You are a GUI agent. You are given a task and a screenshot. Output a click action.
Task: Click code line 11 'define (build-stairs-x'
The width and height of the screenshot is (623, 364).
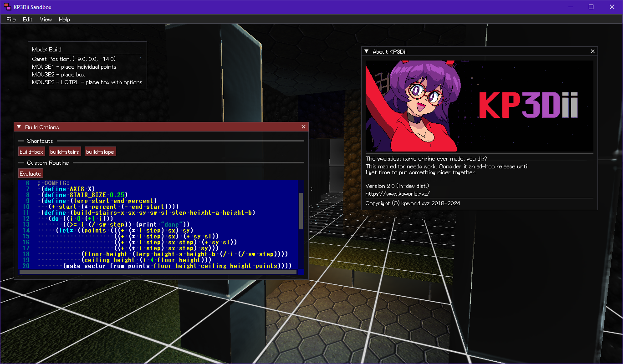(x=148, y=212)
